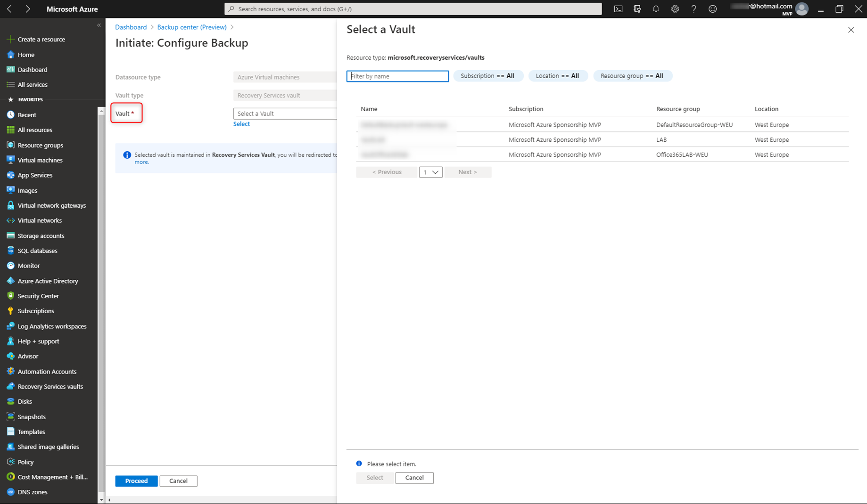Sort by the Name column header
867x504 pixels.
[x=369, y=109]
